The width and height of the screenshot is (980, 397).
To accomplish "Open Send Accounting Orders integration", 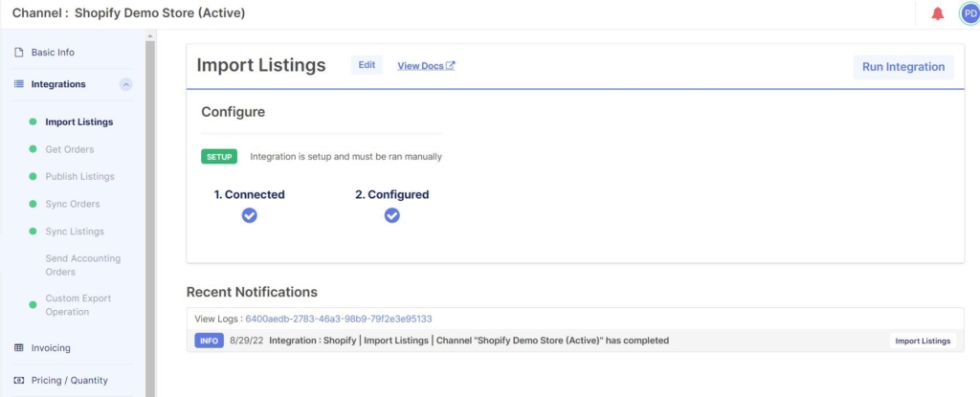I will (82, 265).
